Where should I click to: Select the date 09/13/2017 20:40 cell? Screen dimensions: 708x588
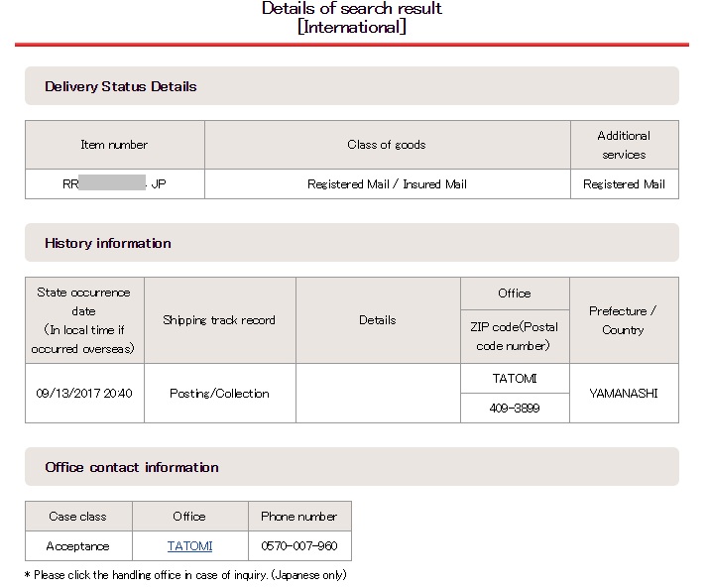coord(84,394)
